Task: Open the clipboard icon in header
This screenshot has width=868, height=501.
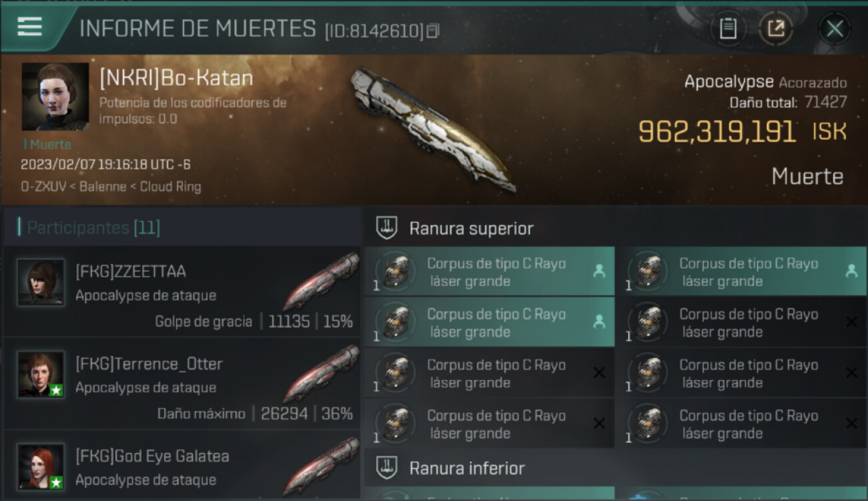Action: click(728, 29)
